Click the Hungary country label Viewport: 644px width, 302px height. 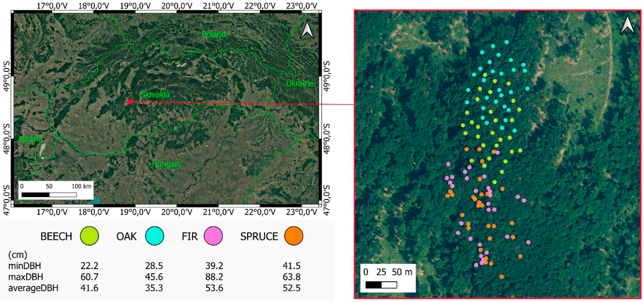[x=167, y=164]
